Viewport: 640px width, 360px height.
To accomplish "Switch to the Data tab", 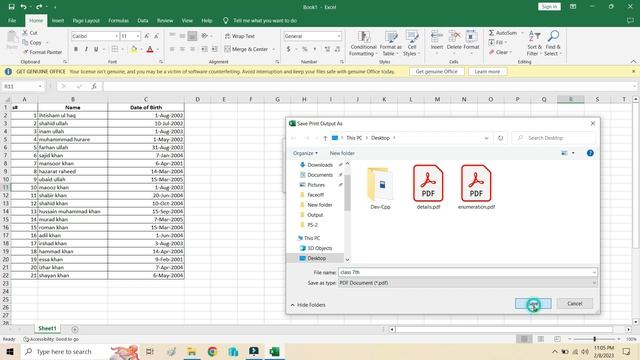I will [x=143, y=20].
